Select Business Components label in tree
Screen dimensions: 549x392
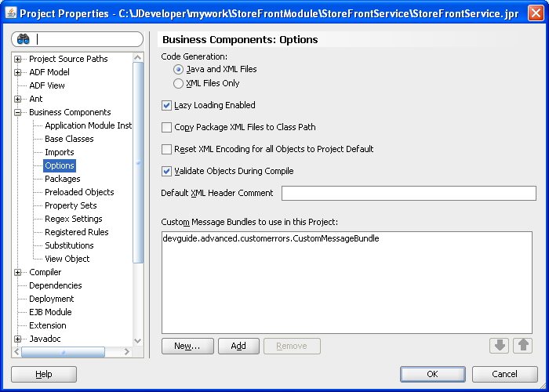70,112
